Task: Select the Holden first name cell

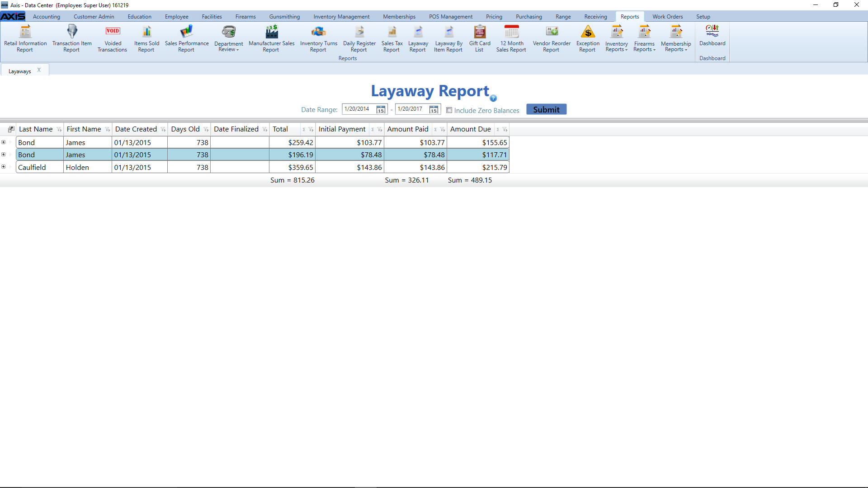Action: pos(88,167)
